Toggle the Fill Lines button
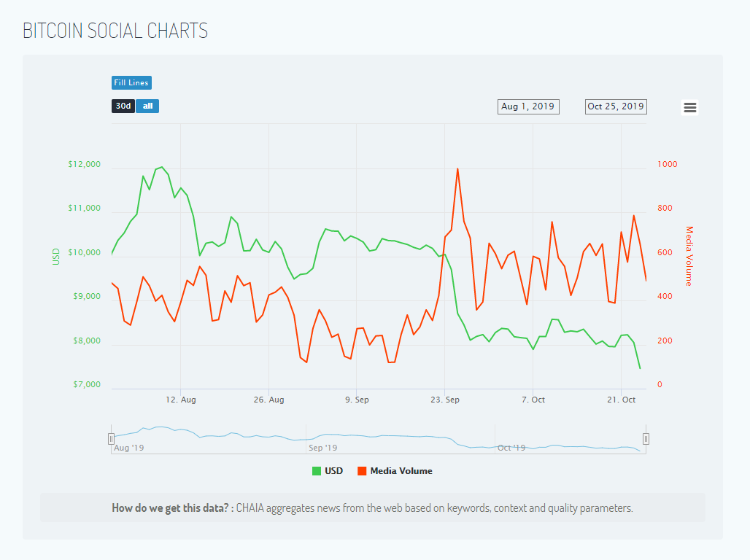This screenshot has height=560, width=750. (131, 83)
